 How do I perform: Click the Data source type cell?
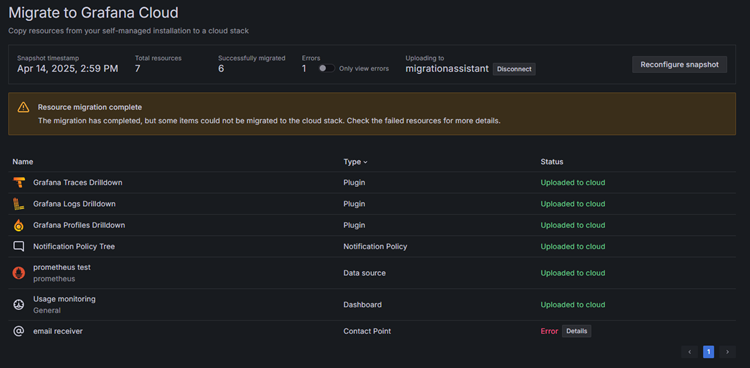pyautogui.click(x=364, y=273)
